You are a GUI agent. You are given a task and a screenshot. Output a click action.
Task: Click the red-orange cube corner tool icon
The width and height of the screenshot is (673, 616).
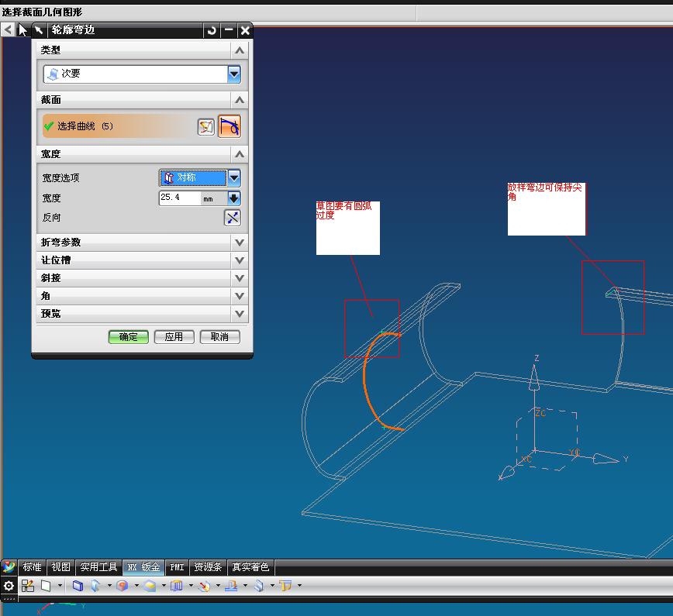(x=123, y=586)
